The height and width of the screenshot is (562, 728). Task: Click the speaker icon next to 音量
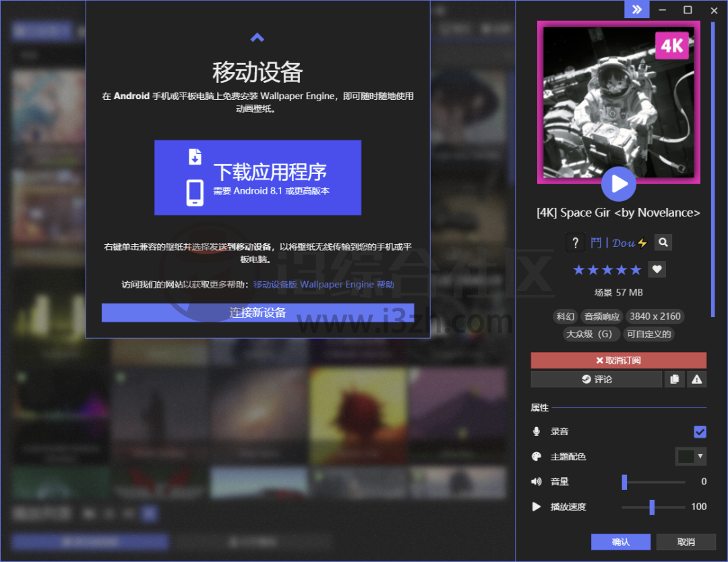(537, 482)
